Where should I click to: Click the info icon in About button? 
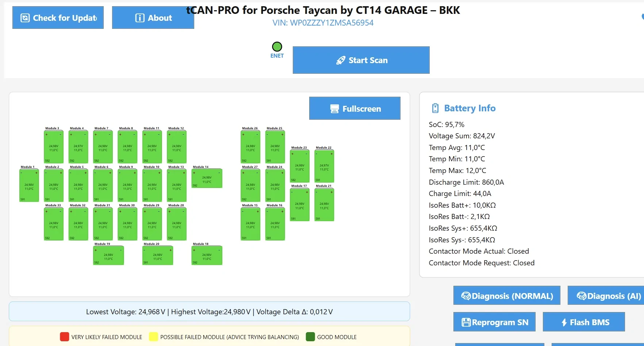(x=140, y=18)
